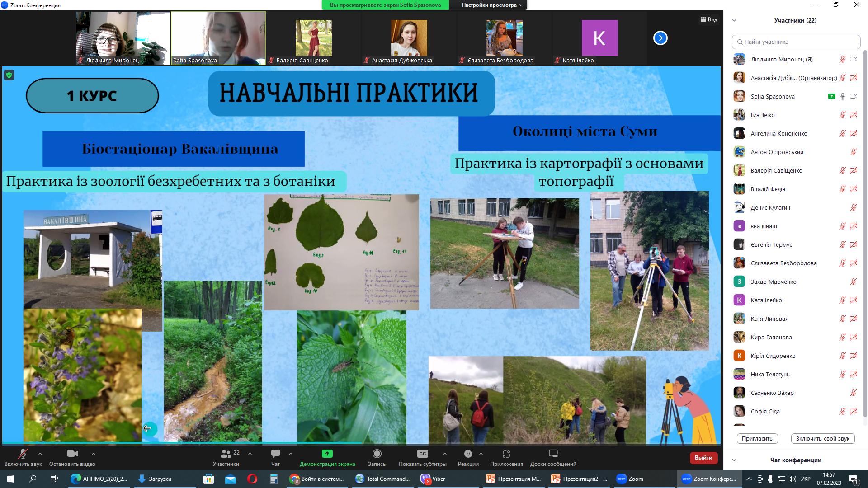Click the green encryption shield icon
868x488 pixels.
coord(9,75)
